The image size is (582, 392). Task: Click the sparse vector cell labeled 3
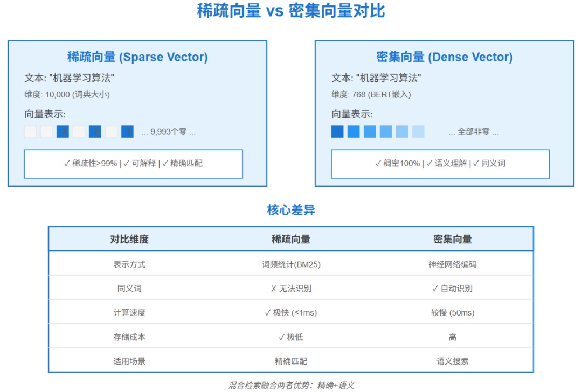63,132
